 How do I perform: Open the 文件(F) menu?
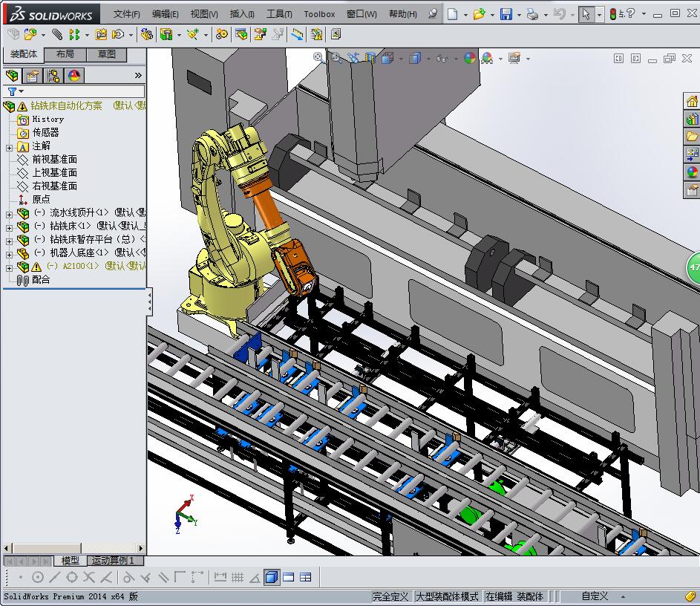[126, 14]
